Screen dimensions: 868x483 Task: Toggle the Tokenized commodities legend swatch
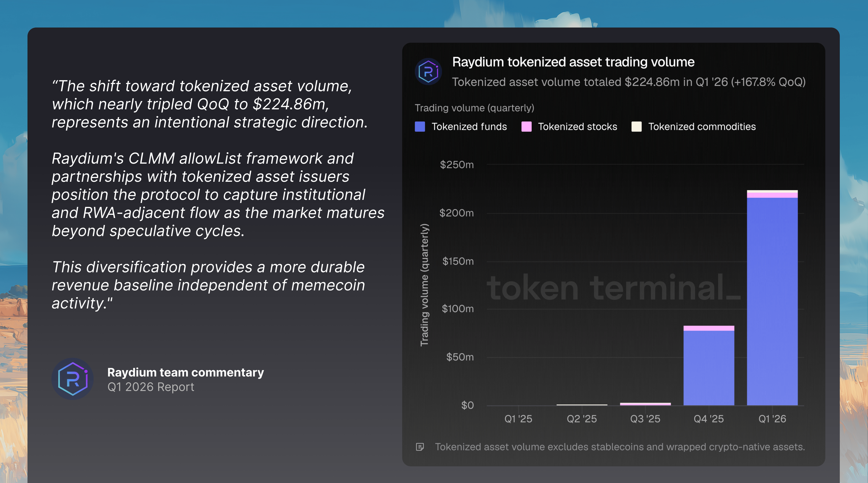(636, 126)
